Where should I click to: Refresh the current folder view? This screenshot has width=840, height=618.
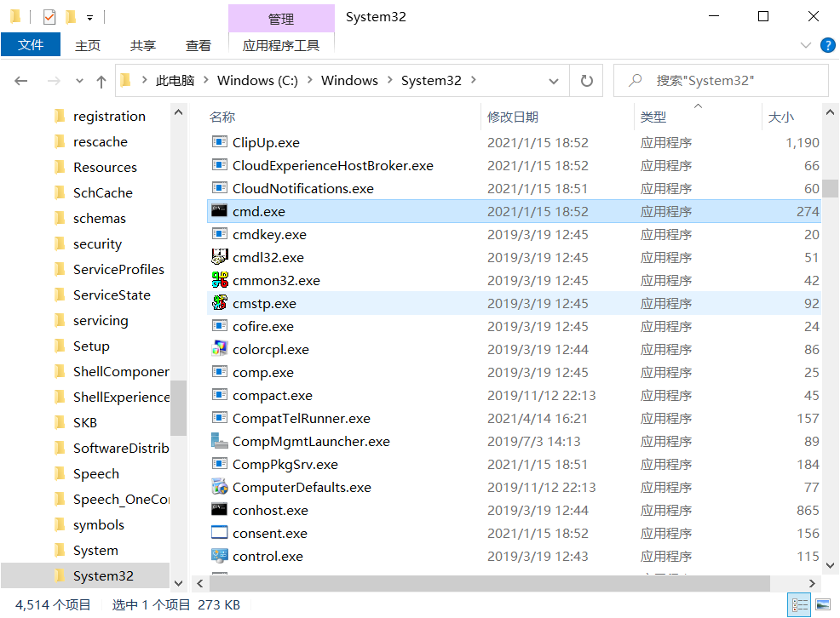(x=587, y=81)
